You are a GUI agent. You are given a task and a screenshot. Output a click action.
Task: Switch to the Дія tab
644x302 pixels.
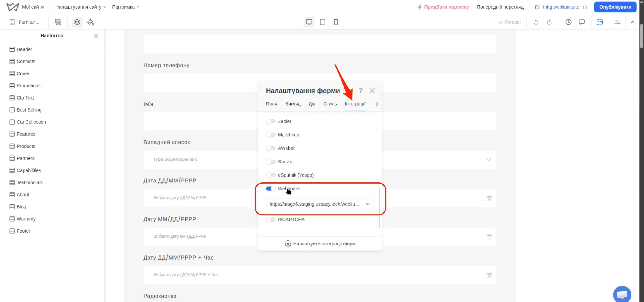312,104
